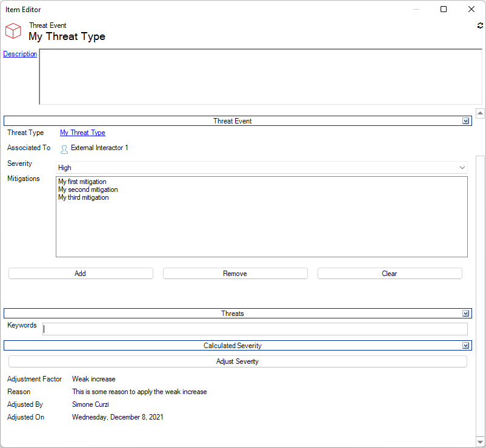Viewport: 486px width, 448px height.
Task: Click the refresh icon at top right
Action: click(x=480, y=26)
